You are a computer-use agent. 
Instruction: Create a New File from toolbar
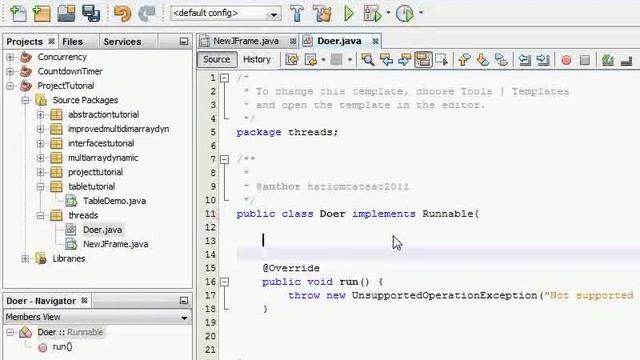click(18, 13)
